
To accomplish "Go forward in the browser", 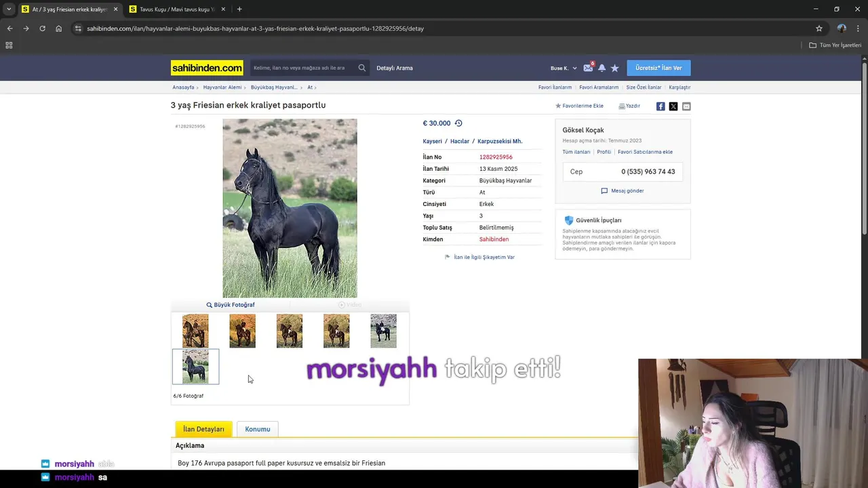I will click(x=26, y=28).
